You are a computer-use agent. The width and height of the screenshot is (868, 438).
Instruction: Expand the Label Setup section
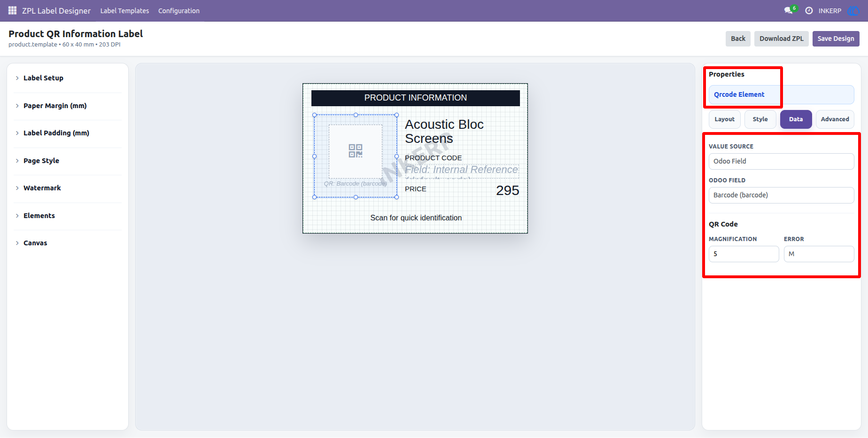click(x=68, y=78)
